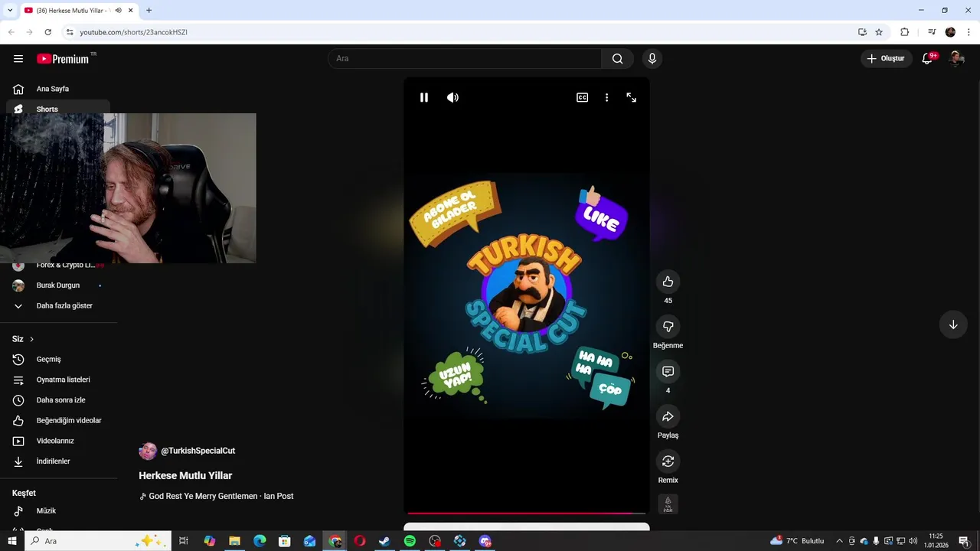Open the YouTube hamburger guide menu
The image size is (980, 551).
(18, 59)
